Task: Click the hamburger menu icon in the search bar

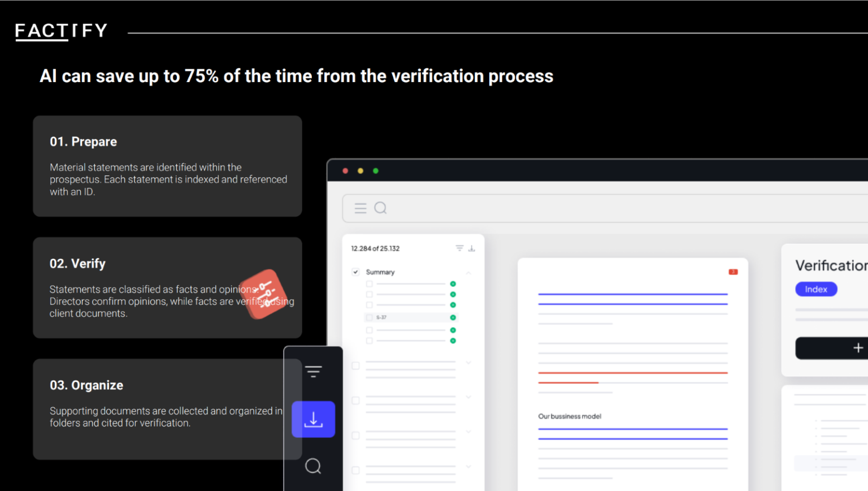Action: click(361, 208)
